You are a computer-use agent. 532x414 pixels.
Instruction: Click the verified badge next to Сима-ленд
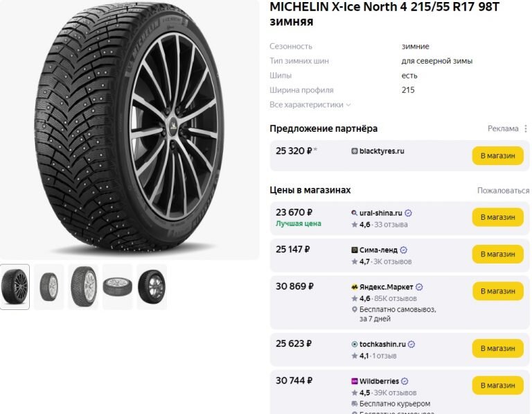point(403,250)
